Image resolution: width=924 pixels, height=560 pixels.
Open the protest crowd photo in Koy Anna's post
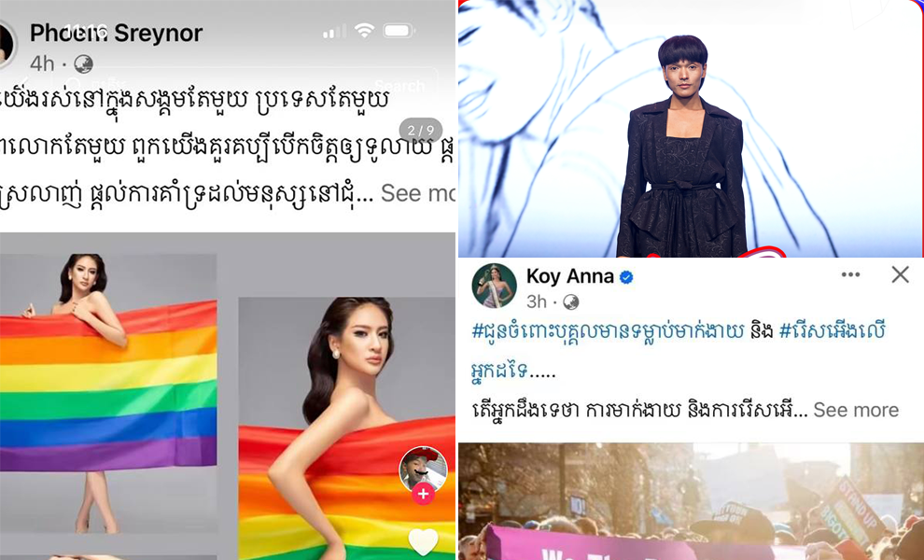[x=692, y=501]
